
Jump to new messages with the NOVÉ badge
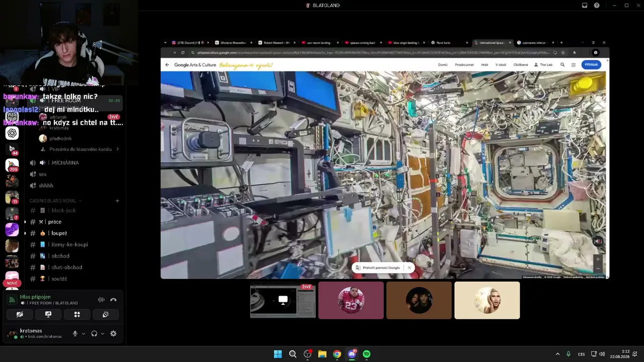click(x=12, y=283)
